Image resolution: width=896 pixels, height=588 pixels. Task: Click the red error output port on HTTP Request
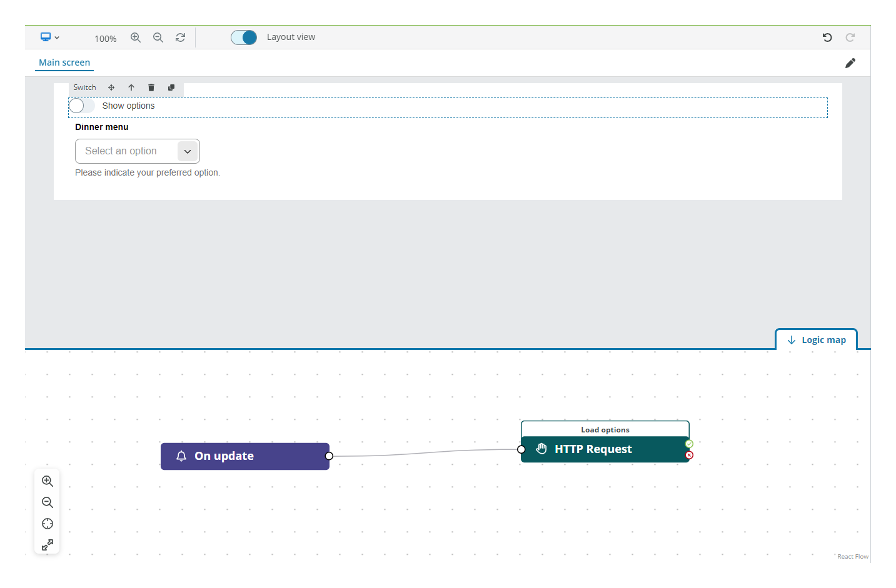(689, 455)
